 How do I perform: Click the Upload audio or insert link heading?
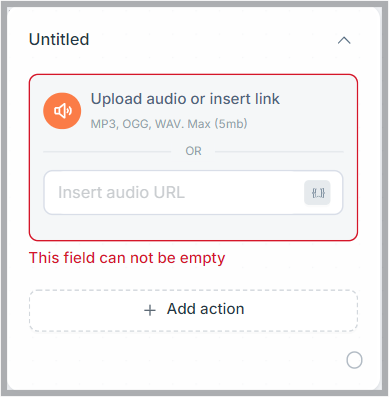pyautogui.click(x=185, y=99)
